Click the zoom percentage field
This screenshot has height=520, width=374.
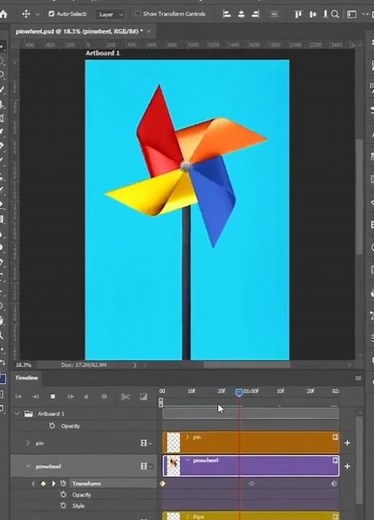point(24,365)
